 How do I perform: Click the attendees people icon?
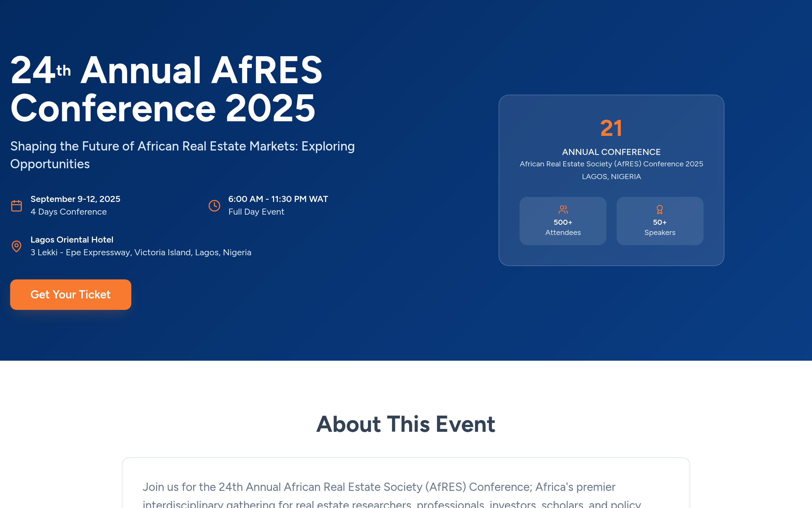[563, 210]
